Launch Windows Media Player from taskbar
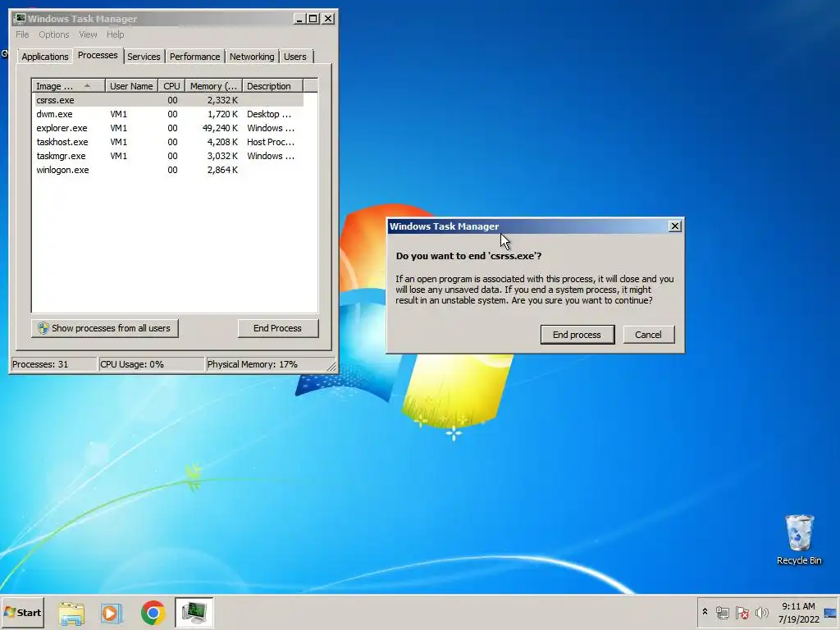This screenshot has height=630, width=840. (112, 613)
